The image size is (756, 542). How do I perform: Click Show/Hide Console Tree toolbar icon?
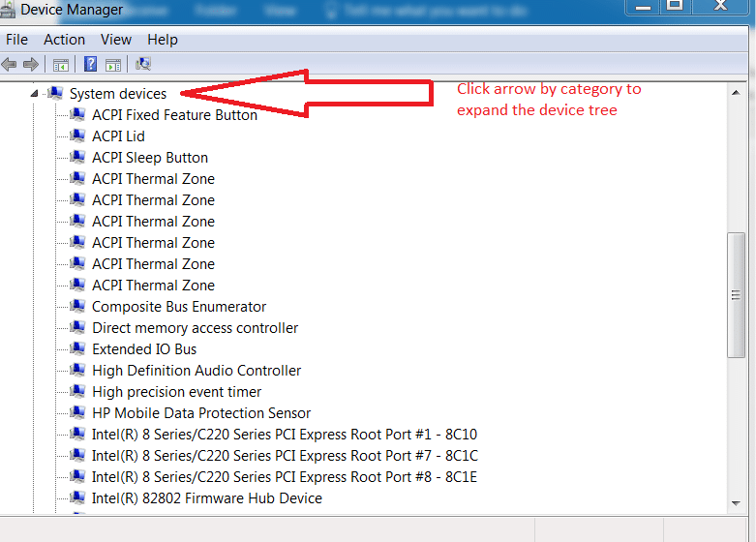(60, 65)
